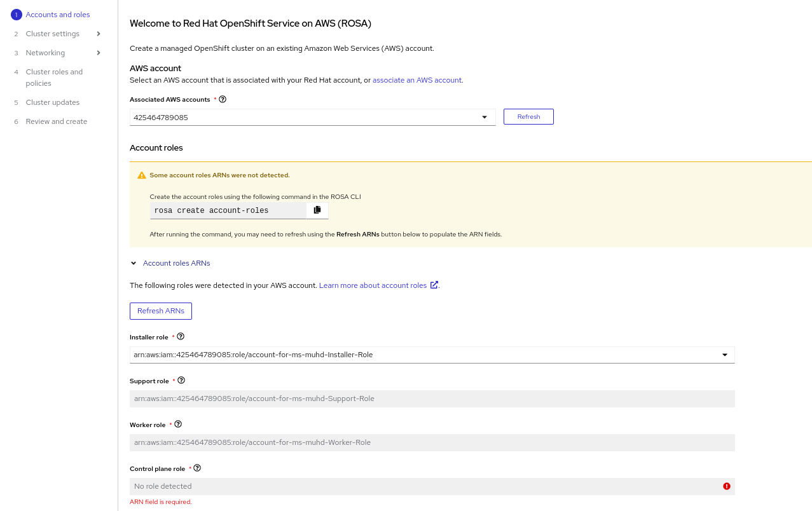The height and width of the screenshot is (511, 812).
Task: Expand the Networking step chevron
Action: point(99,53)
